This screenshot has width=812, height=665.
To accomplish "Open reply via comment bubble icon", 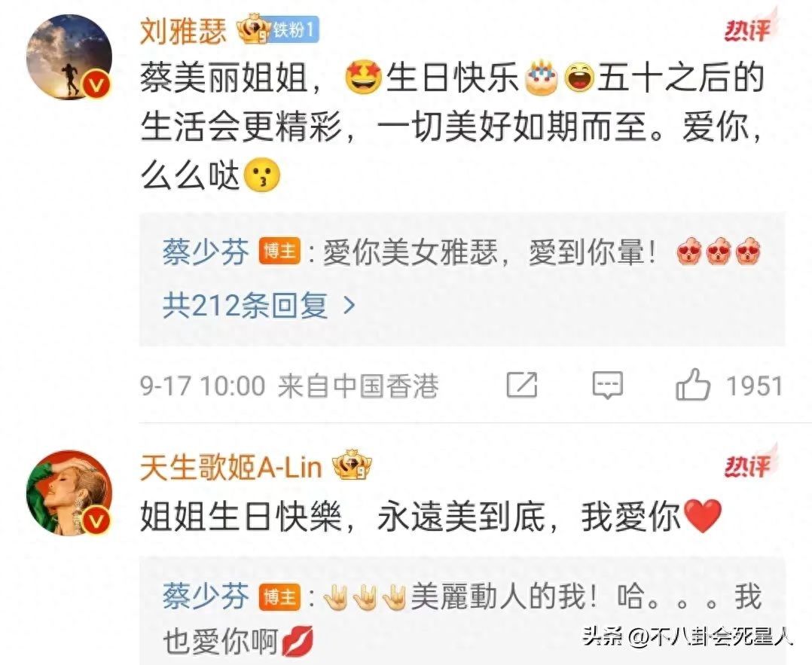I will tap(607, 386).
